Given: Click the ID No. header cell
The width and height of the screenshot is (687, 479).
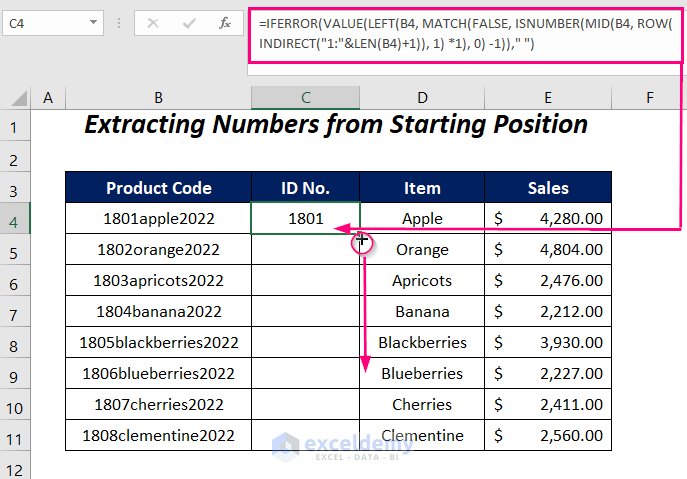Looking at the screenshot, I should point(305,187).
